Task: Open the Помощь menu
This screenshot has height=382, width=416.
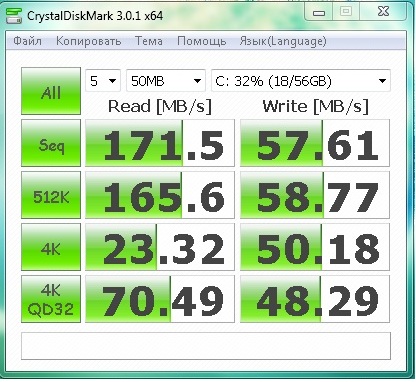Action: tap(202, 41)
